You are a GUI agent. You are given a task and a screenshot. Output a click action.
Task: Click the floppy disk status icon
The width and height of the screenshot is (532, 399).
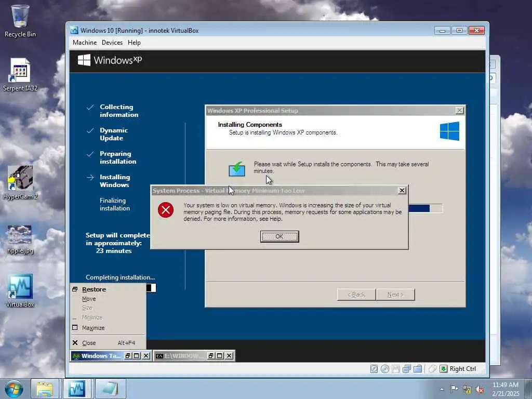(395, 369)
